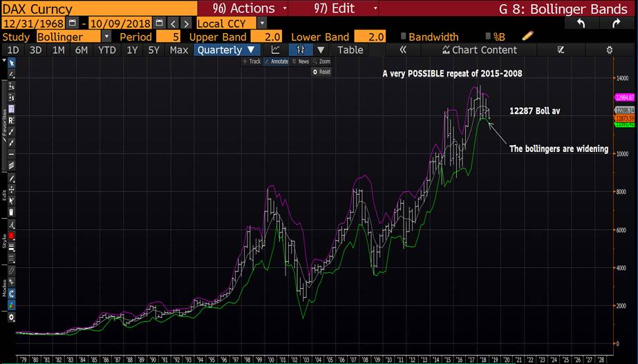The image size is (638, 364).
Task: Enable the %B checkbox
Action: tap(488, 36)
